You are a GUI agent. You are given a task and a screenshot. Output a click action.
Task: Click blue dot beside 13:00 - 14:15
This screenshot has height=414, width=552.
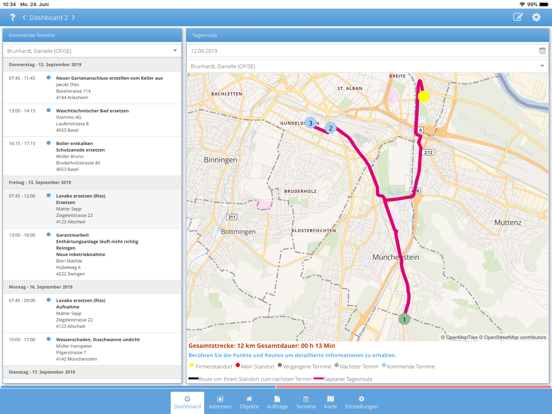[49, 110]
